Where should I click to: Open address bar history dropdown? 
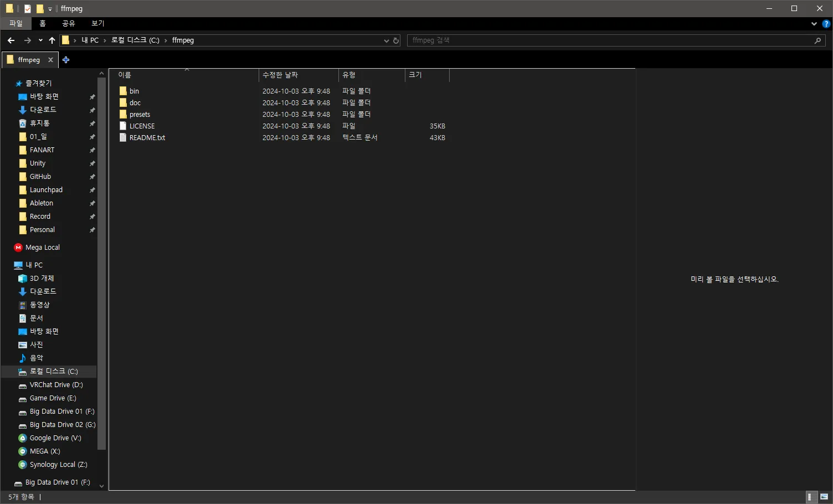tap(387, 40)
